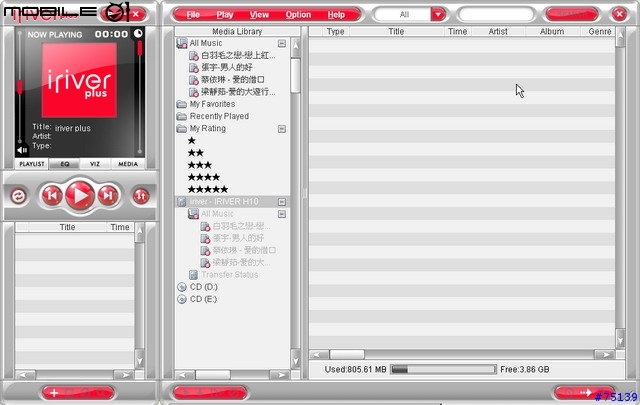640x405 pixels.
Task: Collapse the All Music library node
Action: coord(282,43)
